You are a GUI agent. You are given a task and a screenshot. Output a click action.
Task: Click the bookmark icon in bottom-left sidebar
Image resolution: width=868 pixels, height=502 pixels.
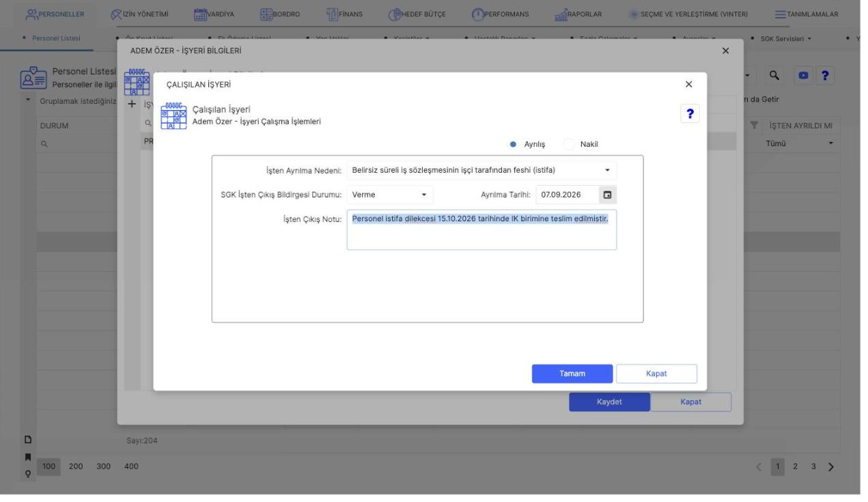point(29,456)
